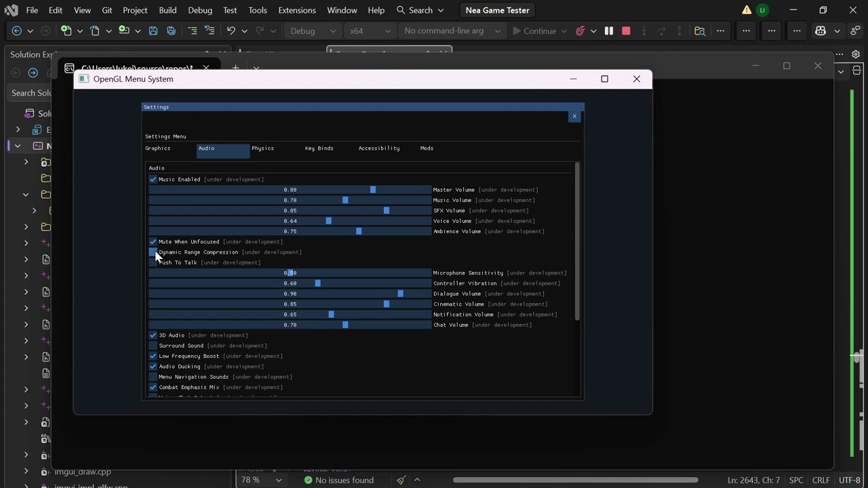Click the split editor icon at right edge
This screenshot has height=488, width=868.
click(x=856, y=70)
